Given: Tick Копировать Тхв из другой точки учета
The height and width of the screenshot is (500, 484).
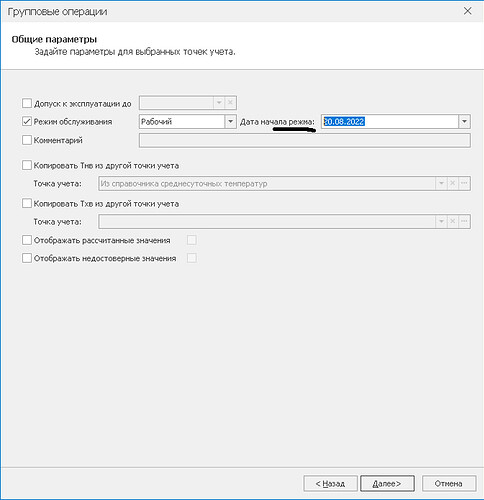Looking at the screenshot, I should [27, 203].
